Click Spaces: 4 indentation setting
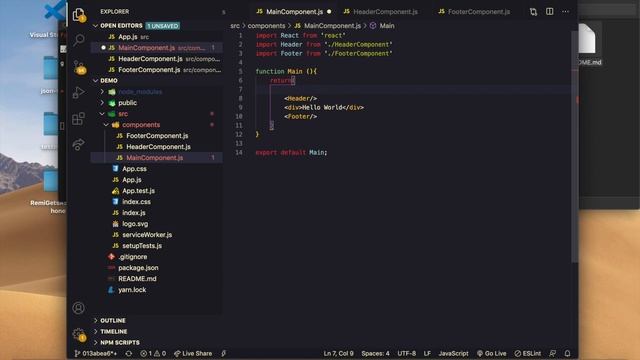Image resolution: width=640 pixels, height=360 pixels. [376, 353]
